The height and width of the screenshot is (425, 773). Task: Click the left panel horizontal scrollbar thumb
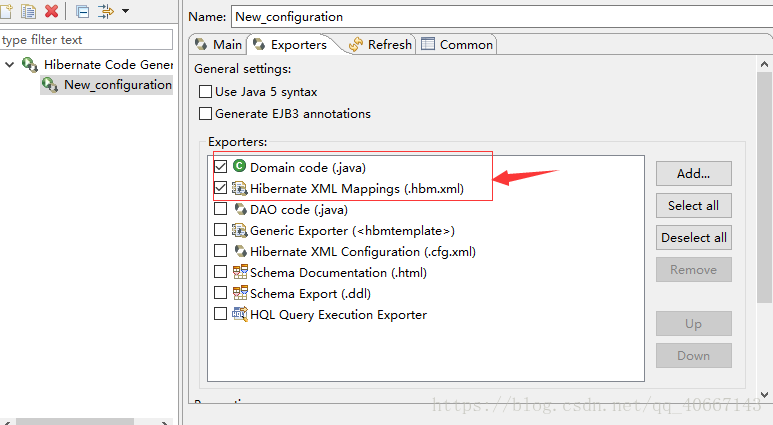click(x=75, y=422)
